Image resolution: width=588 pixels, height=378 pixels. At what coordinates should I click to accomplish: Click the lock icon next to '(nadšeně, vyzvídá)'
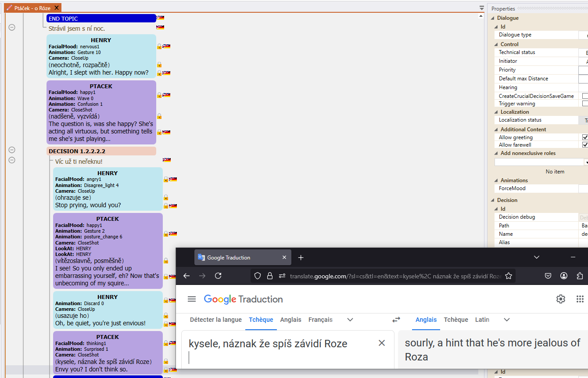coord(159,116)
